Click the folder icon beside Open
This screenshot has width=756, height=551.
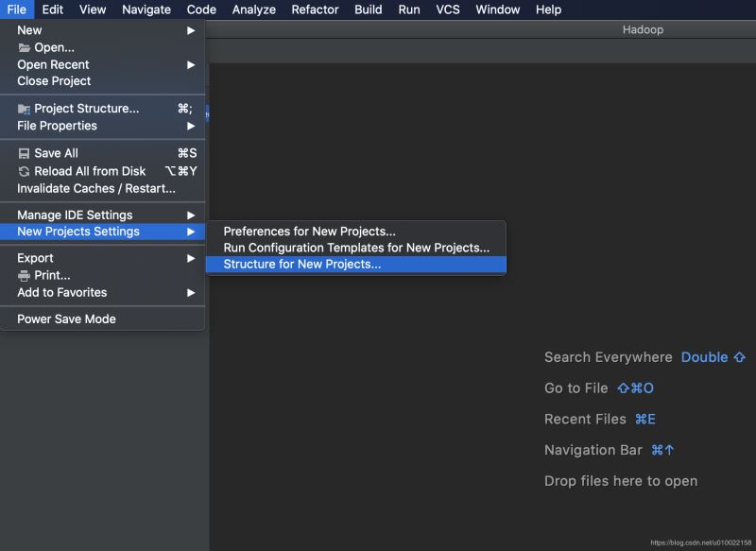25,47
